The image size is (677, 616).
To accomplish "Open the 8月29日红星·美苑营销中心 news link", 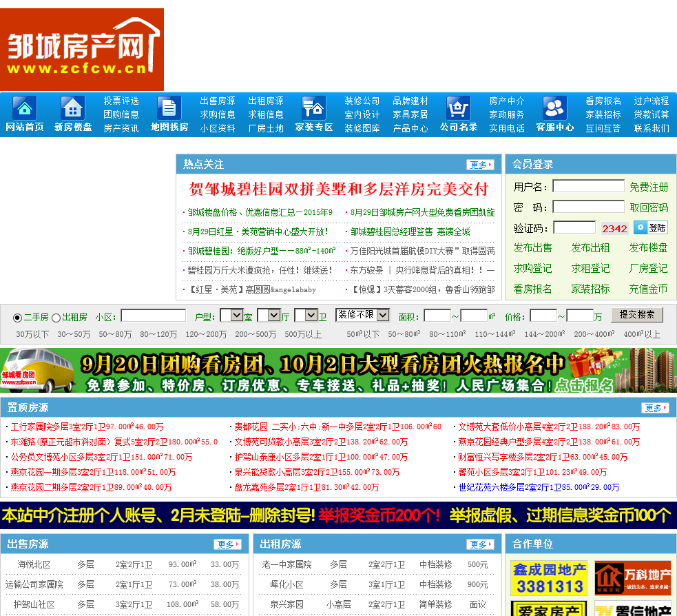I will pos(258,232).
